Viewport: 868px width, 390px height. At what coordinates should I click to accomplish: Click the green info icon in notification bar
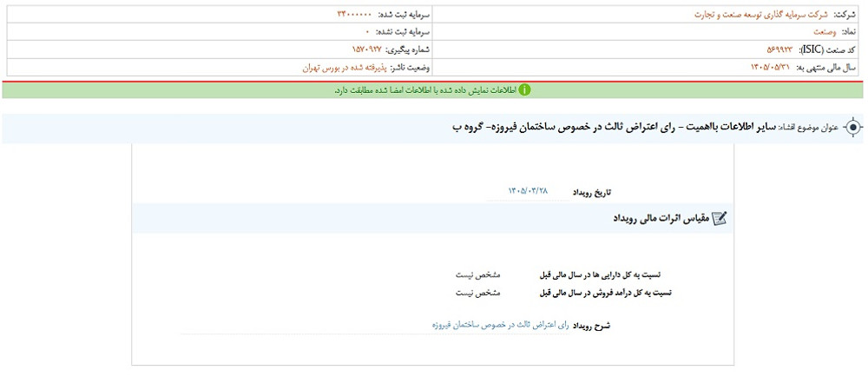(524, 89)
